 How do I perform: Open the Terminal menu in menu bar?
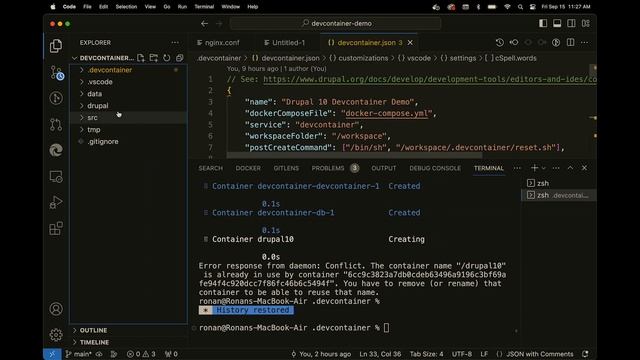point(204,7)
